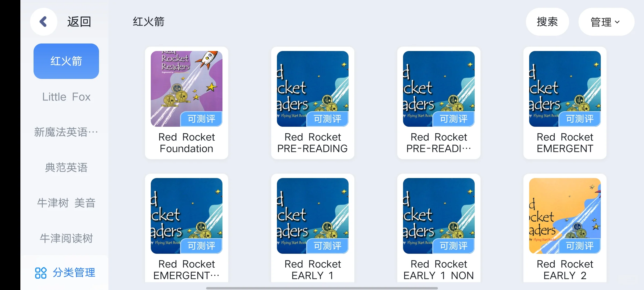This screenshot has height=290, width=644.
Task: Open Red Rocket EARLY 1 cover
Action: click(x=313, y=216)
